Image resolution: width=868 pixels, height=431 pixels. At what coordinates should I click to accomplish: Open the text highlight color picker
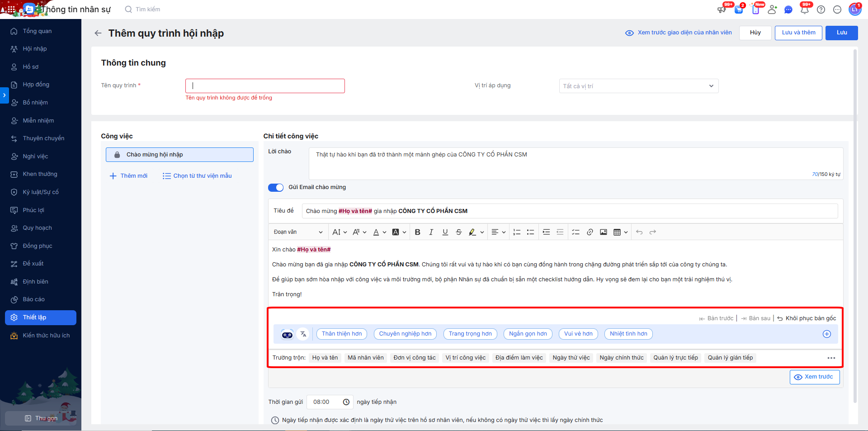482,232
